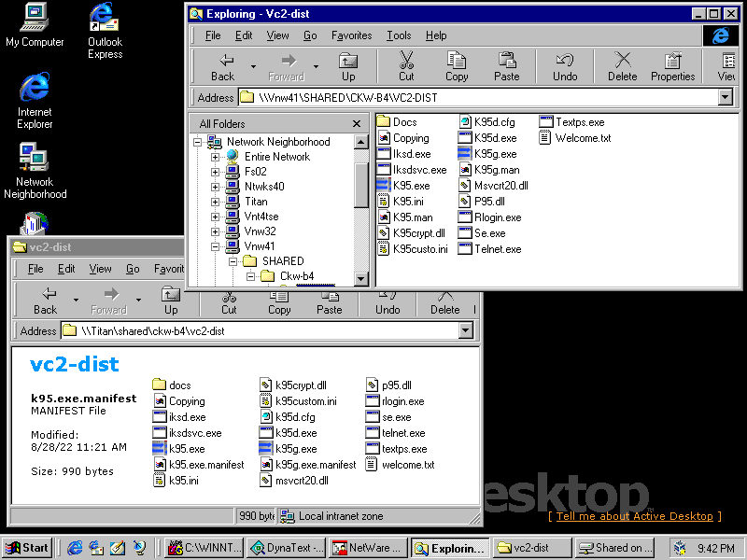Open Exploring window address bar dropdown
The height and width of the screenshot is (560, 747).
[725, 98]
